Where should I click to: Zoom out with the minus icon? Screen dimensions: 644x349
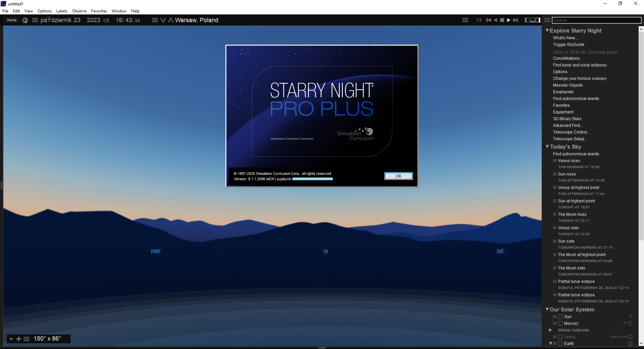click(x=11, y=339)
